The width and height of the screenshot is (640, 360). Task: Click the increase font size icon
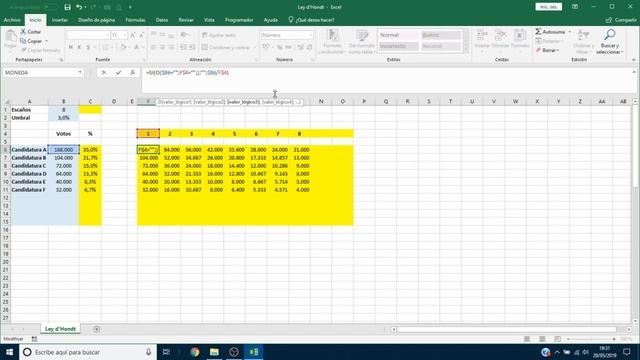[133, 36]
